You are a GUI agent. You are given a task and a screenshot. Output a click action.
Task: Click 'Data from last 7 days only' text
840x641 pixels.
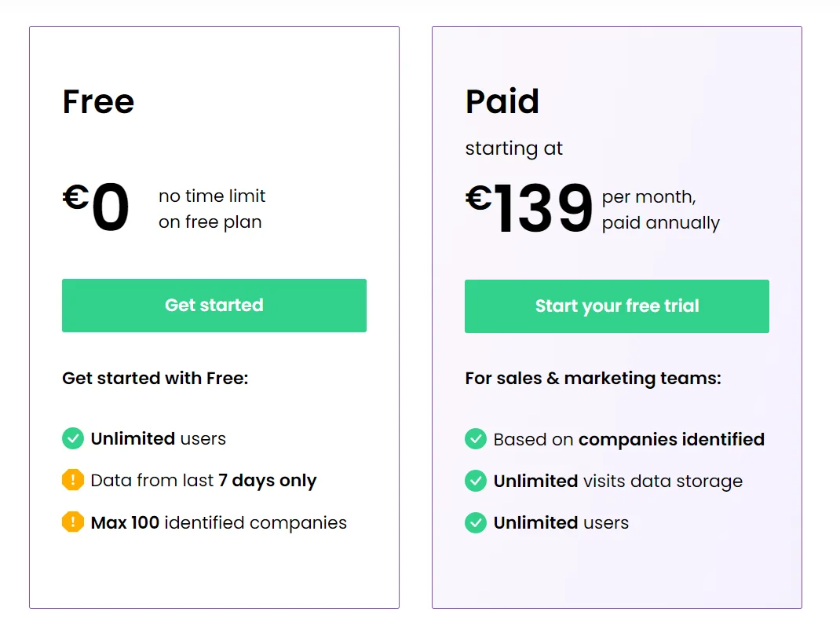click(203, 480)
